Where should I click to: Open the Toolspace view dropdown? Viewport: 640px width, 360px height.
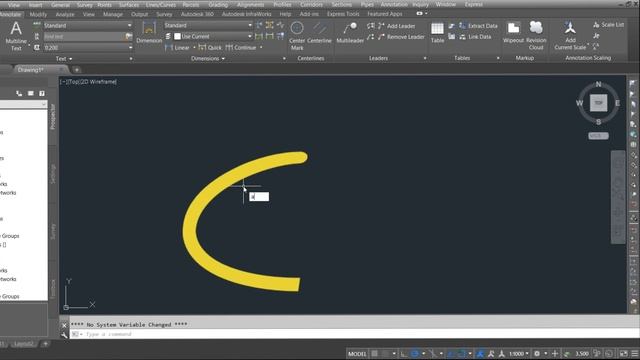[23, 104]
